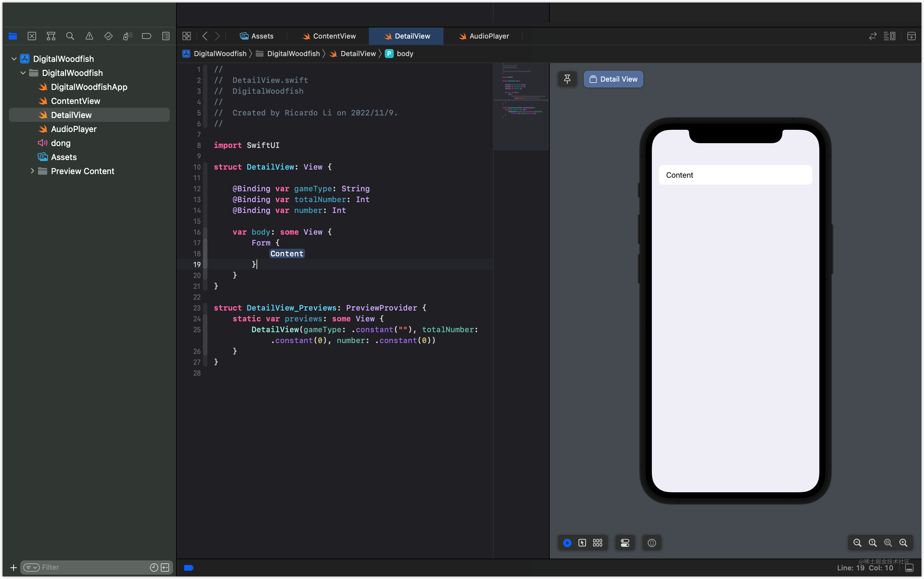Click the editor review swap arrows icon
This screenshot has height=579, width=924.
(873, 36)
